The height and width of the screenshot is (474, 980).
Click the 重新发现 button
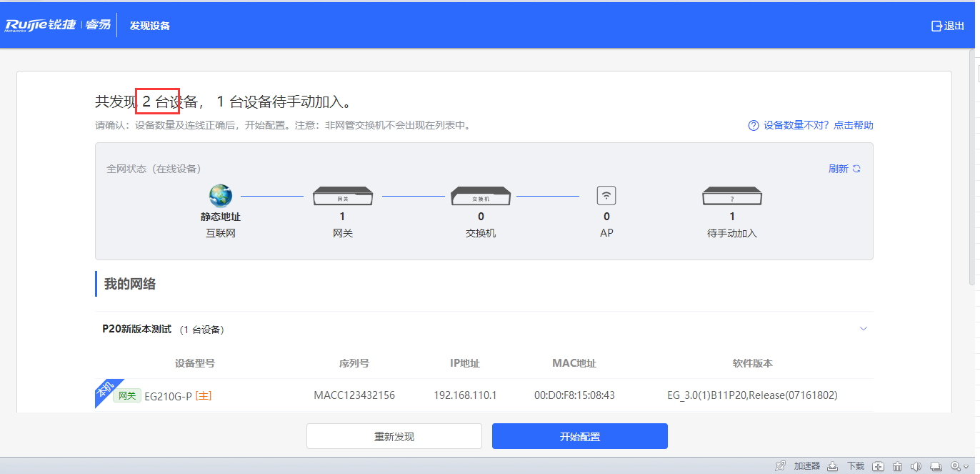(x=394, y=436)
